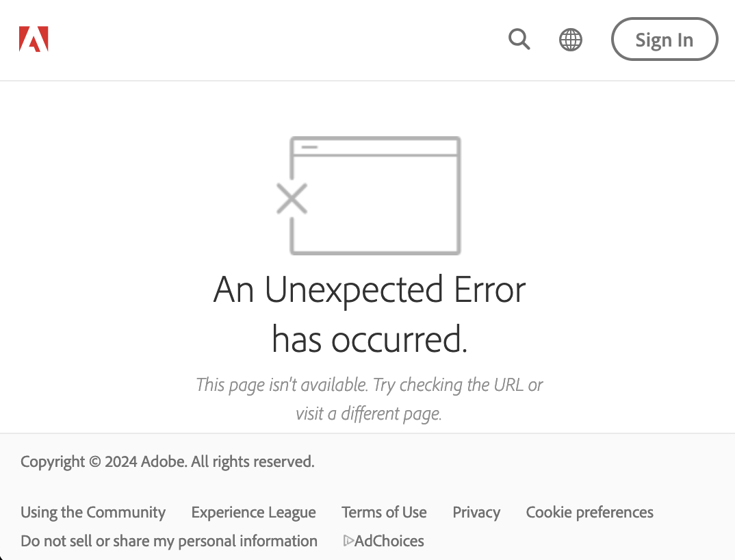Click the An Unexpected Error heading line

coord(370,290)
